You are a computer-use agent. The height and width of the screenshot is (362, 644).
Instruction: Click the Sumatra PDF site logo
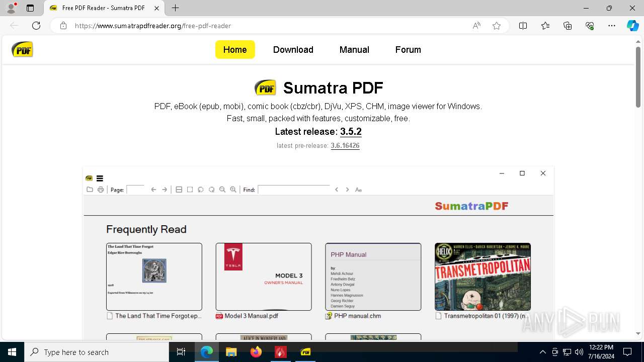click(x=22, y=50)
